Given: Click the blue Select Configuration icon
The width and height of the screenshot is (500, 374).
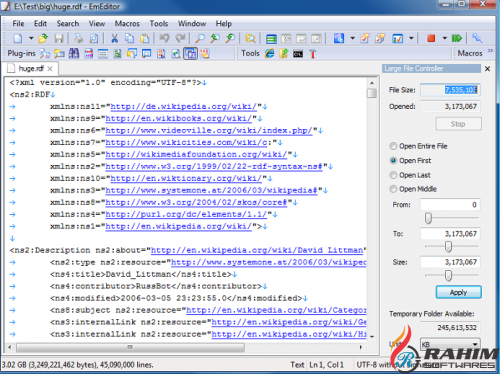Looking at the screenshot, I should 339,38.
